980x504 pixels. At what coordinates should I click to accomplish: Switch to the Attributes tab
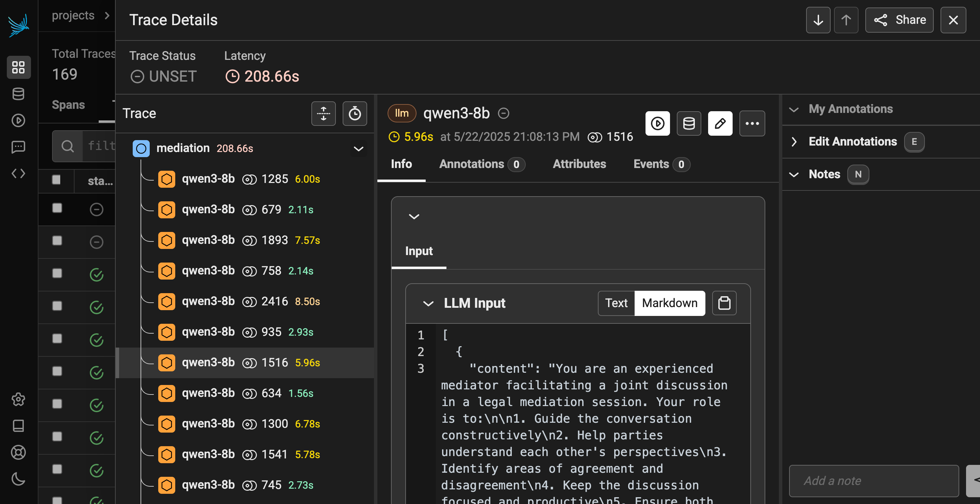click(579, 164)
